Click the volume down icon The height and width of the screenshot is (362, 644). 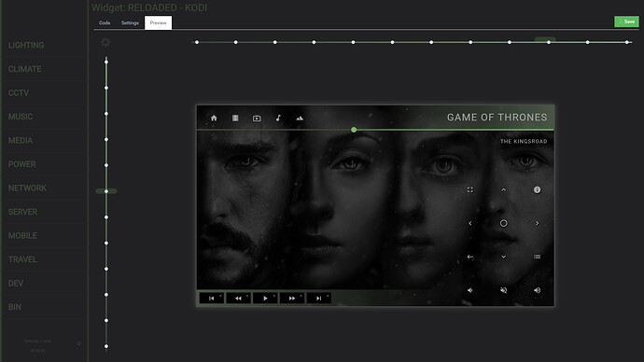(469, 290)
